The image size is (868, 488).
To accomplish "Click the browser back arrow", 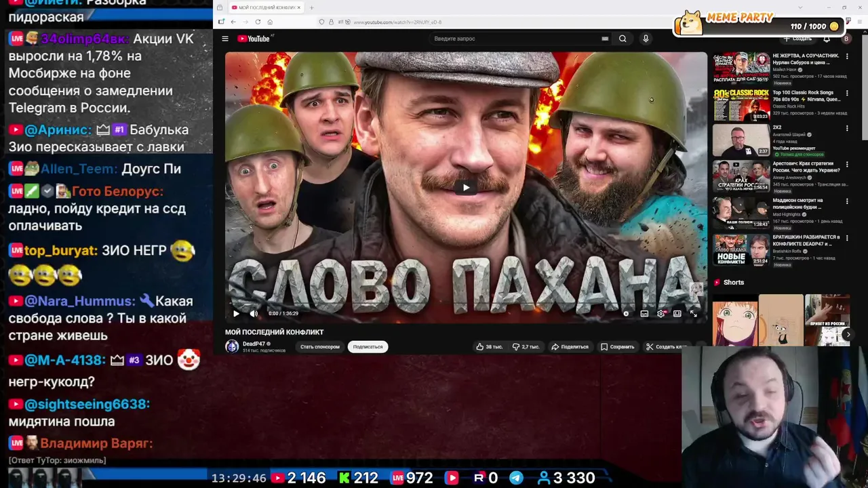I will pyautogui.click(x=233, y=22).
